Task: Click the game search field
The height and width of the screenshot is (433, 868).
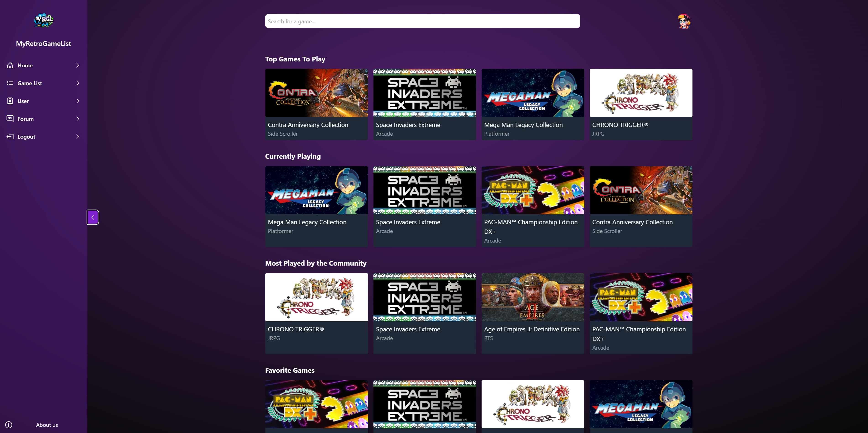Action: point(422,21)
